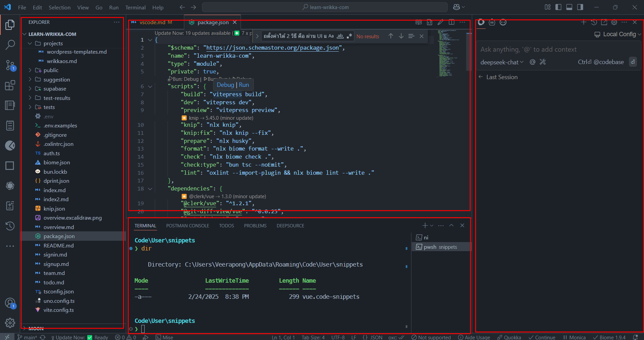Toggle the primary side bar in title bar
Screen dimensions: 644x340
pyautogui.click(x=558, y=7)
